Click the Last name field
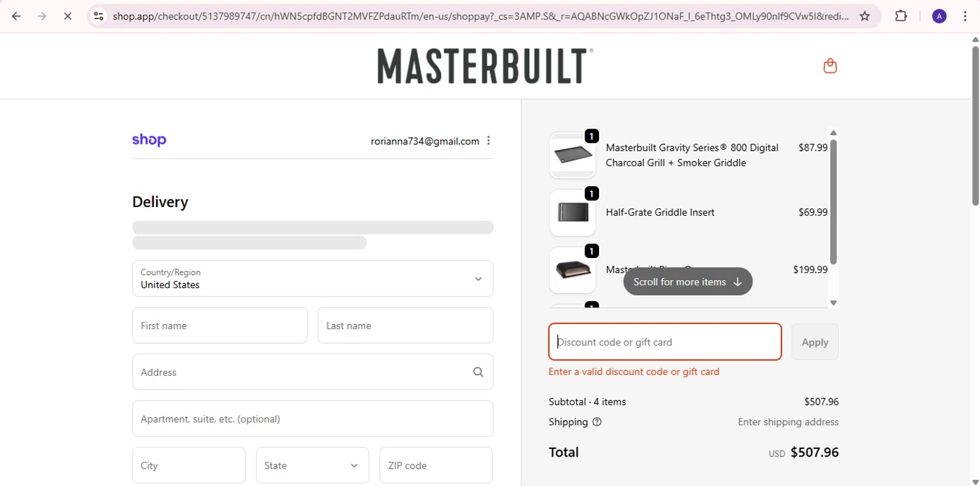The image size is (980, 486). coord(405,325)
